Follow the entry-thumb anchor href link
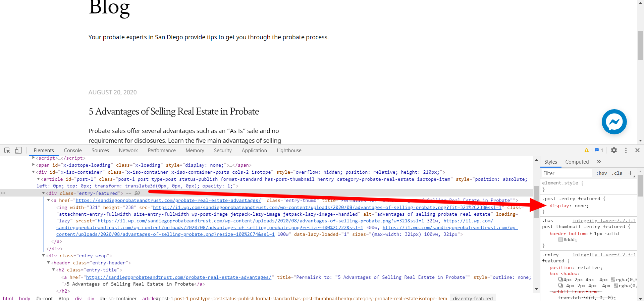This screenshot has width=644, height=301. coord(168,200)
